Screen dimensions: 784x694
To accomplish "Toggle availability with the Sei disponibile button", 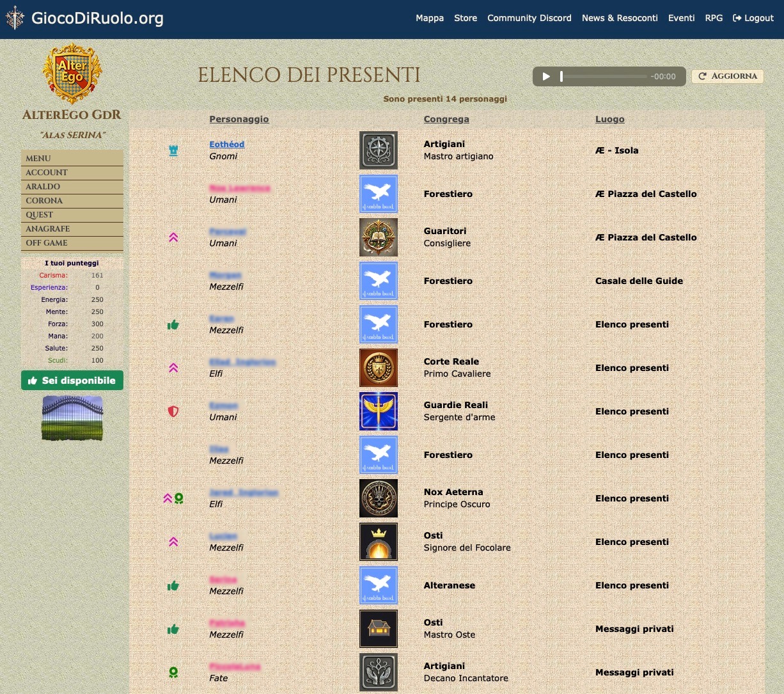I will click(72, 381).
